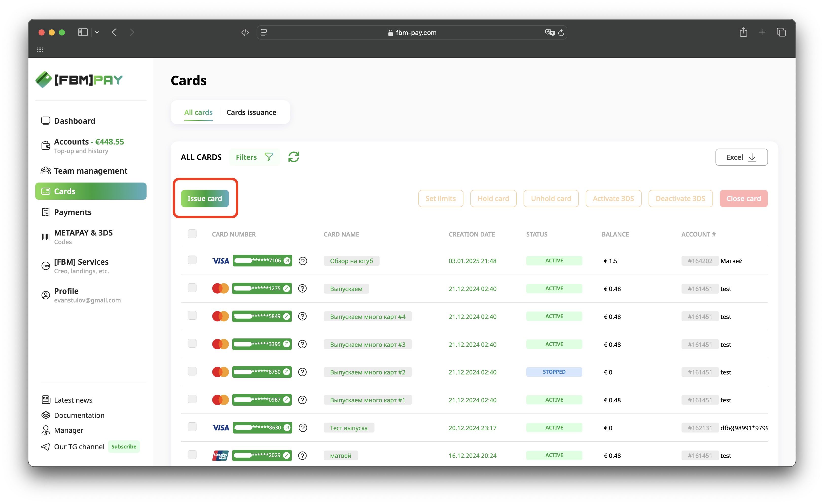Check the box for card ending 8630
This screenshot has height=504, width=824.
[x=192, y=426]
